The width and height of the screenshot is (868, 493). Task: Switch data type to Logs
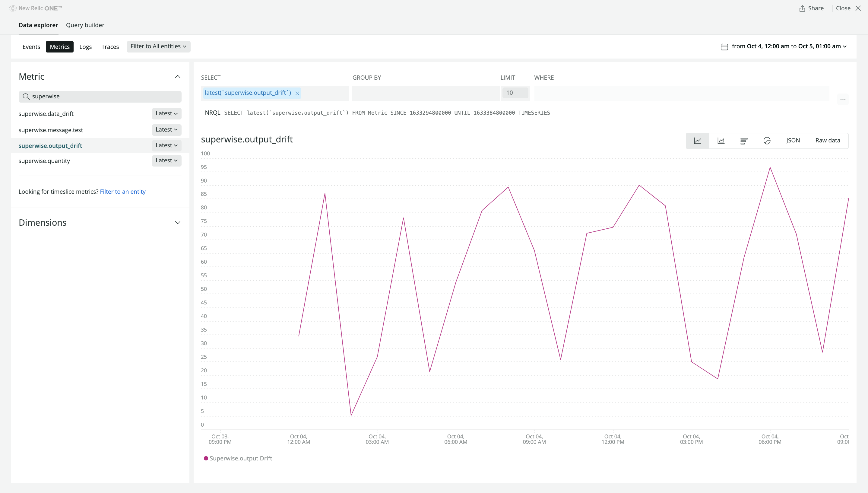tap(85, 47)
